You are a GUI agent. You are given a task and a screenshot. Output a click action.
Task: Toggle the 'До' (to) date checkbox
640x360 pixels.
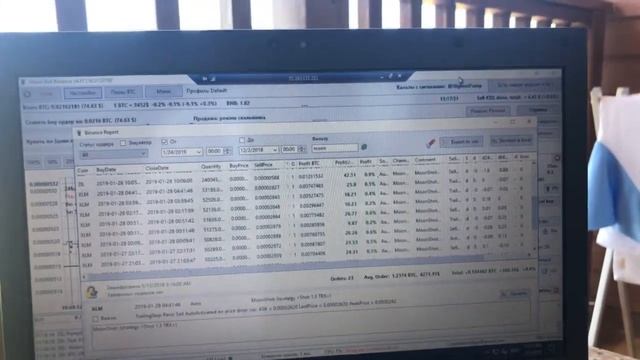(x=242, y=140)
